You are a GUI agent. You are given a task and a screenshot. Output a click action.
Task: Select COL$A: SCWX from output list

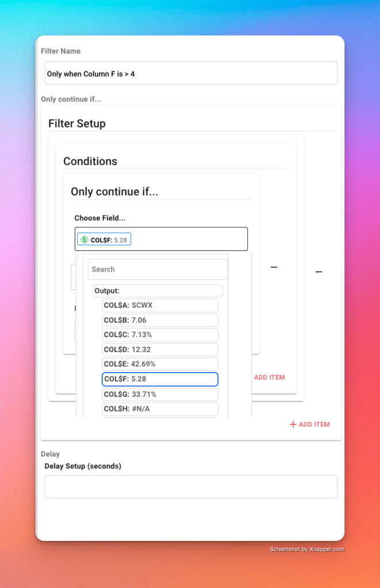160,305
